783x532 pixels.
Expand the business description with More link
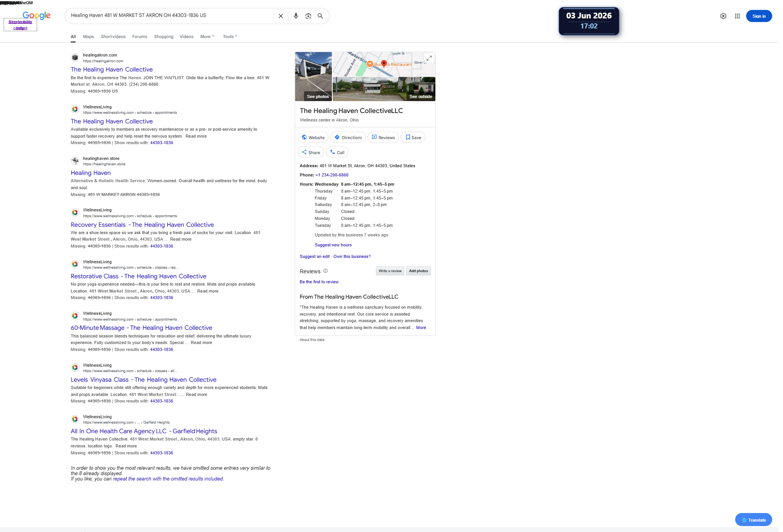coord(421,328)
